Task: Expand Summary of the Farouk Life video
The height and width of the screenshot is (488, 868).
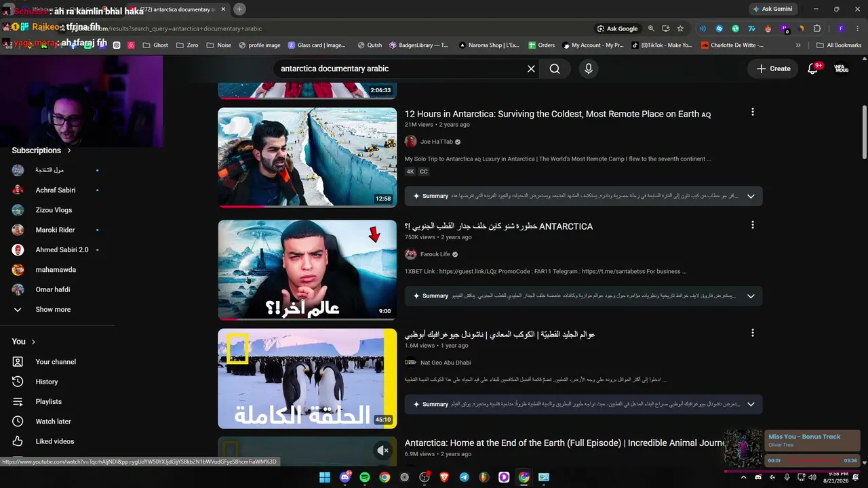Action: point(751,296)
